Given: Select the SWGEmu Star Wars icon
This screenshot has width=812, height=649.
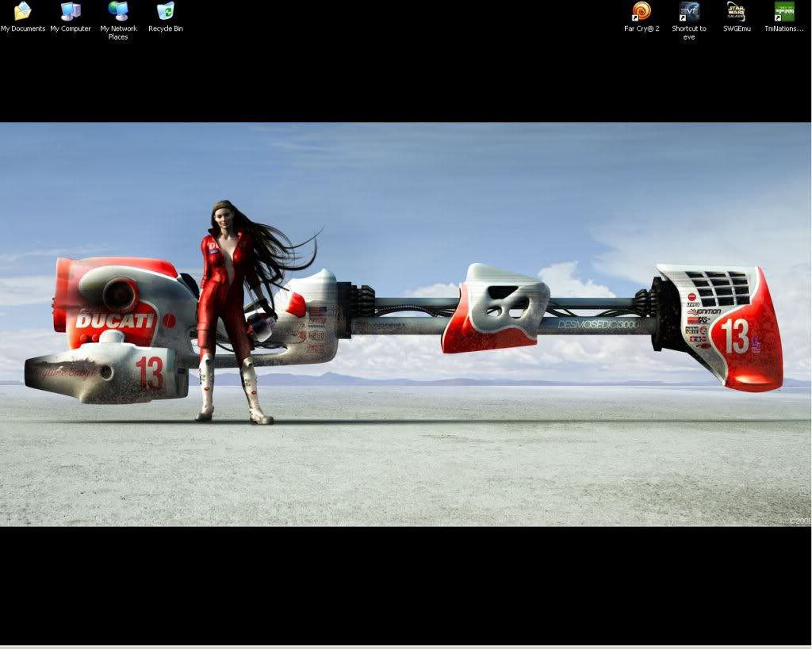Looking at the screenshot, I should pyautogui.click(x=736, y=11).
